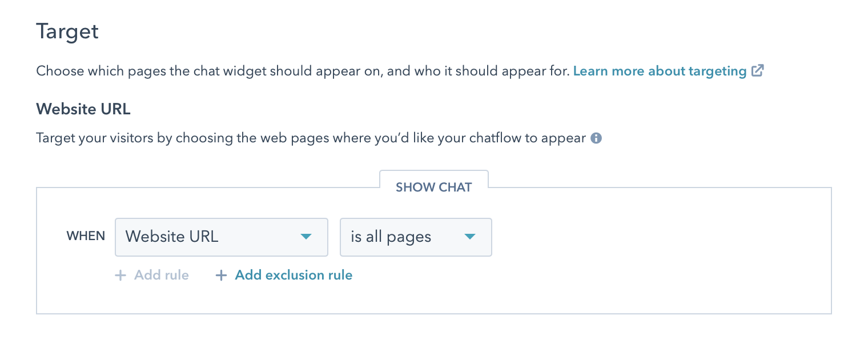Click the external link icon beside targeting link
The width and height of the screenshot is (868, 343).
point(758,71)
